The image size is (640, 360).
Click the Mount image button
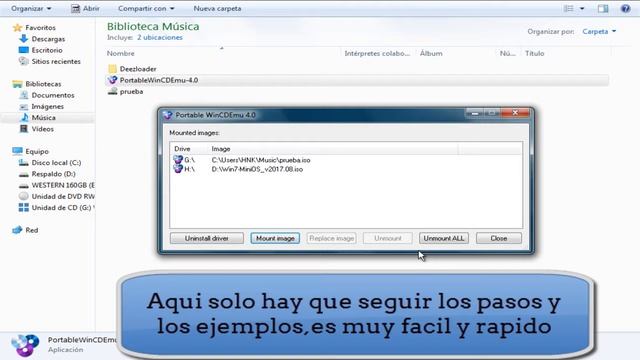point(275,238)
